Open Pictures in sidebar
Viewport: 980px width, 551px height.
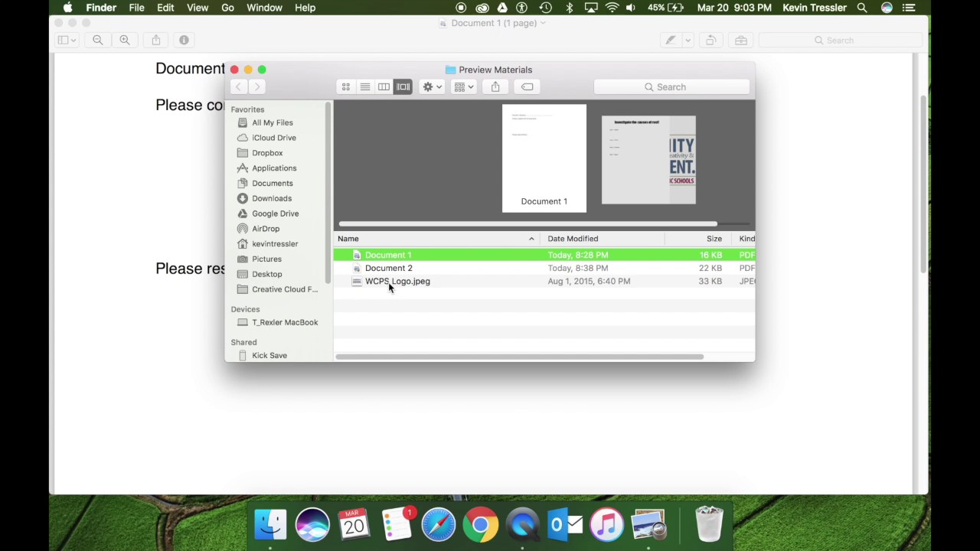[266, 259]
